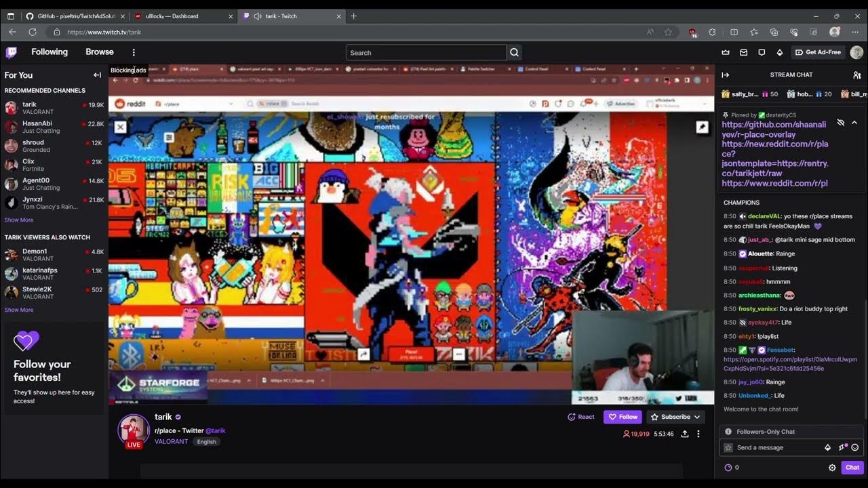This screenshot has height=488, width=868.
Task: Click the channel points icon showing 0
Action: (732, 468)
